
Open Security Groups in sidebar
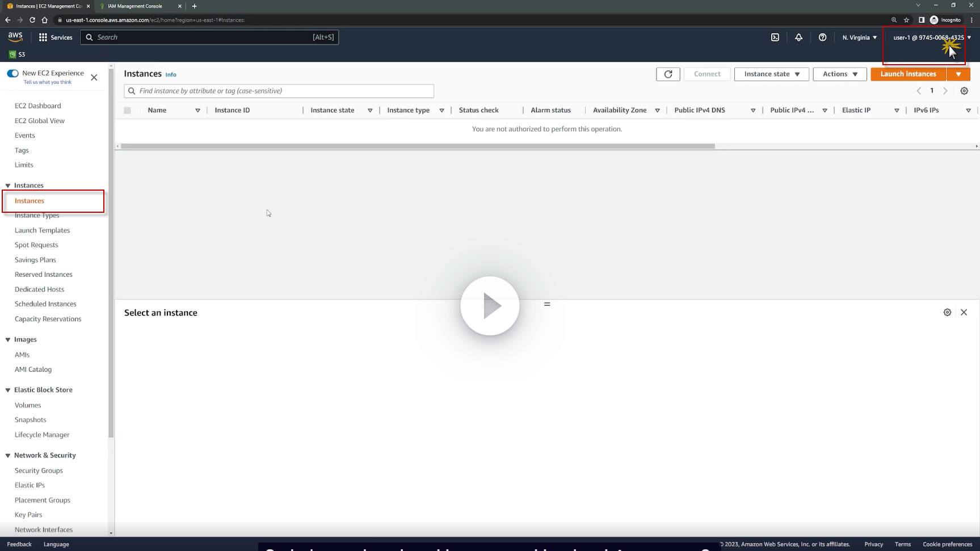click(x=39, y=470)
